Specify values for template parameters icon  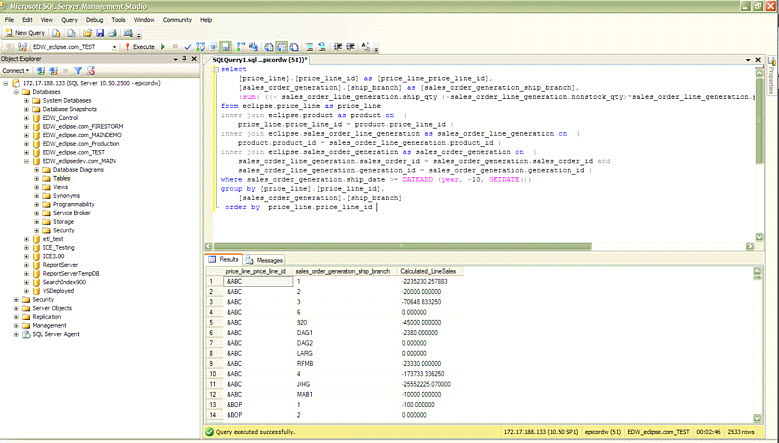coord(366,47)
